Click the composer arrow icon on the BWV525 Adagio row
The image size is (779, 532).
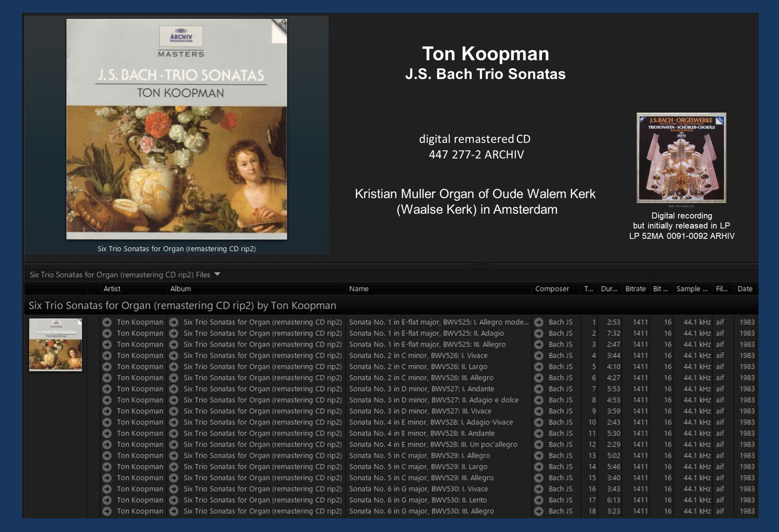click(x=539, y=333)
